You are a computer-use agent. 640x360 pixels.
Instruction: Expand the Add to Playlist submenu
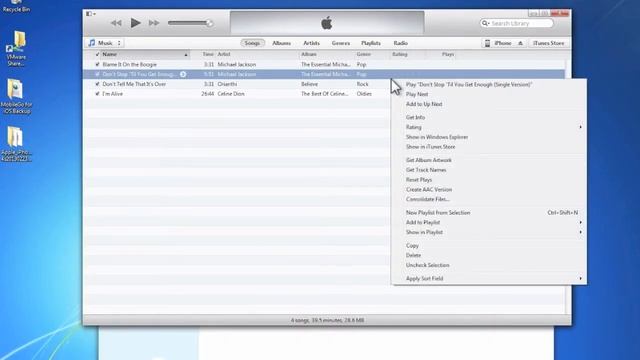coord(489,222)
